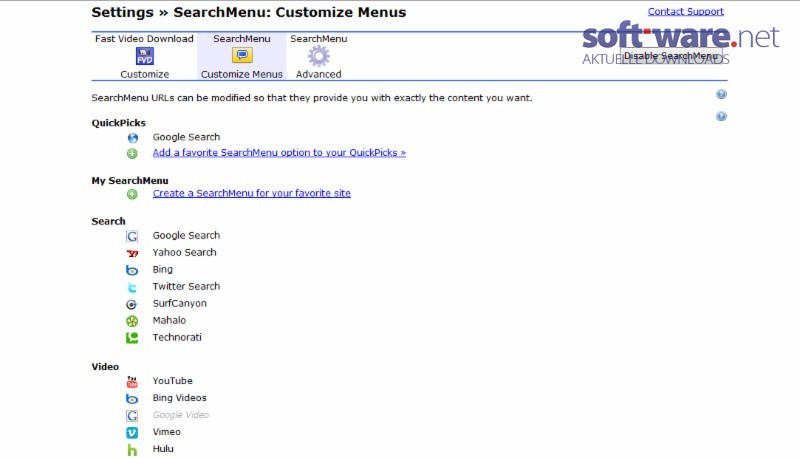Click the Bing icon in the Search list
The height and width of the screenshot is (458, 800).
[132, 270]
